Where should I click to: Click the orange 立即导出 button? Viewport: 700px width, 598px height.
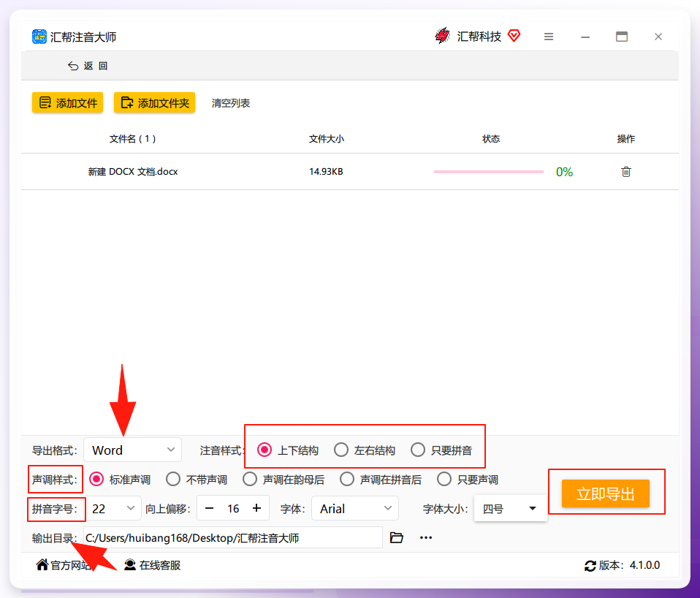tap(605, 493)
